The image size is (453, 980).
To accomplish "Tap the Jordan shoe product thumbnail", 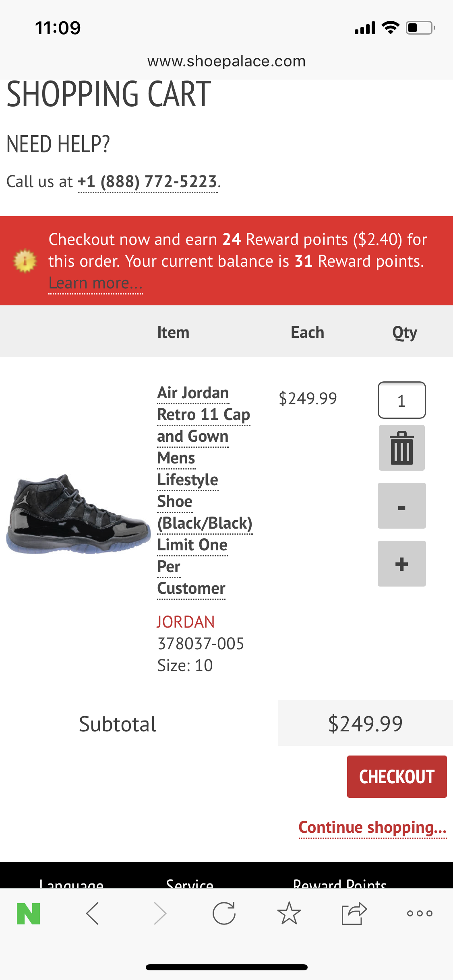I will click(78, 514).
